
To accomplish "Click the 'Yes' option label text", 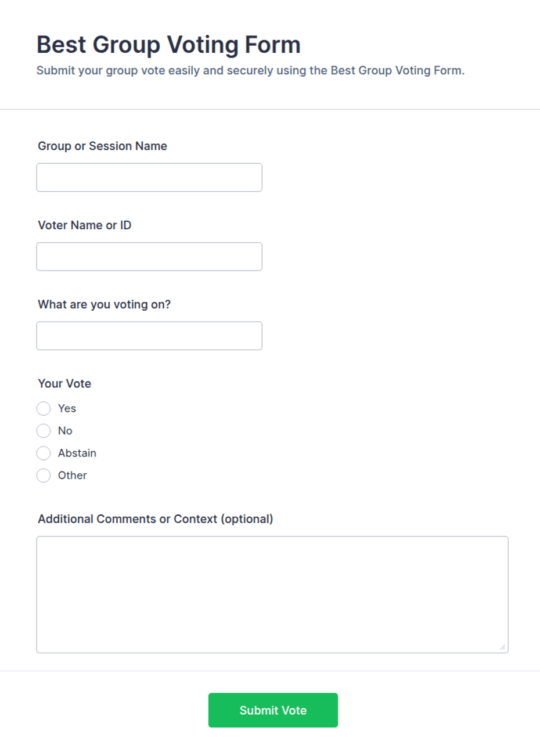I will click(x=67, y=409).
